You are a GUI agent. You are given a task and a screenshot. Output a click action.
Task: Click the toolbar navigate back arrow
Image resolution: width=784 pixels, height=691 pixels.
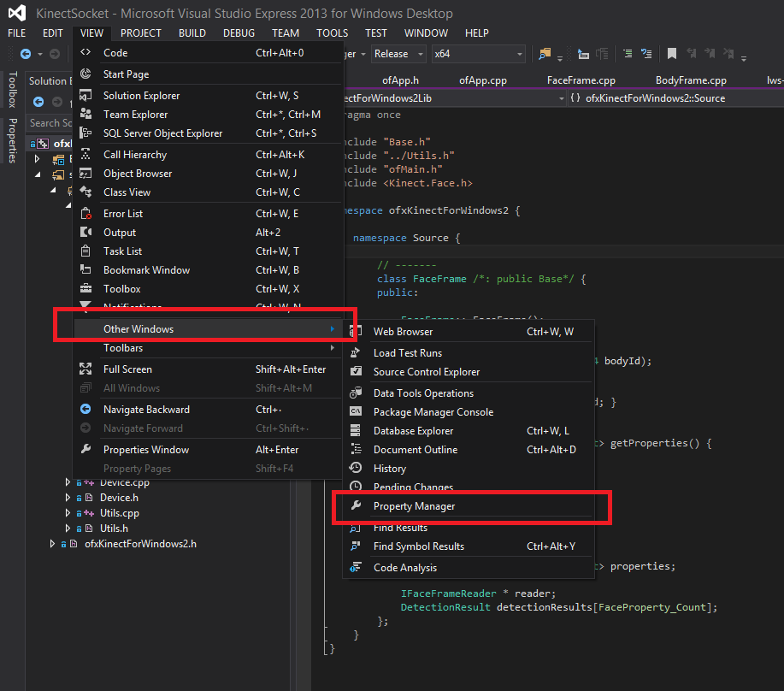[26, 54]
